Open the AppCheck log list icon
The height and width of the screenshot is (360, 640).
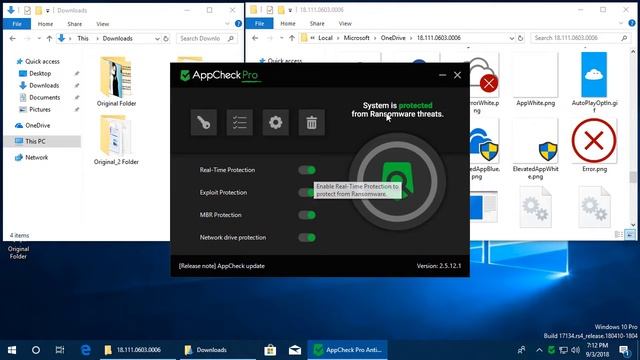240,122
